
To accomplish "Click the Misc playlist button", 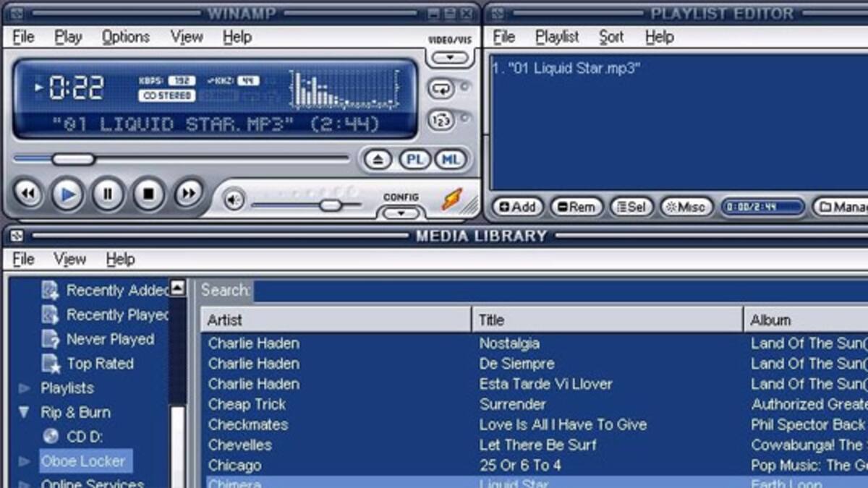I will click(685, 207).
